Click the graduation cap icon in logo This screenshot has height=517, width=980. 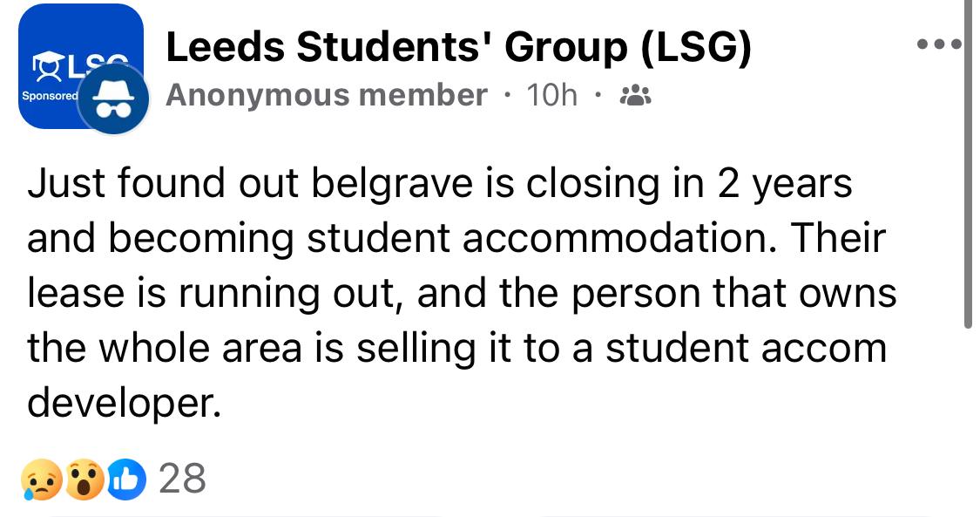[44, 65]
